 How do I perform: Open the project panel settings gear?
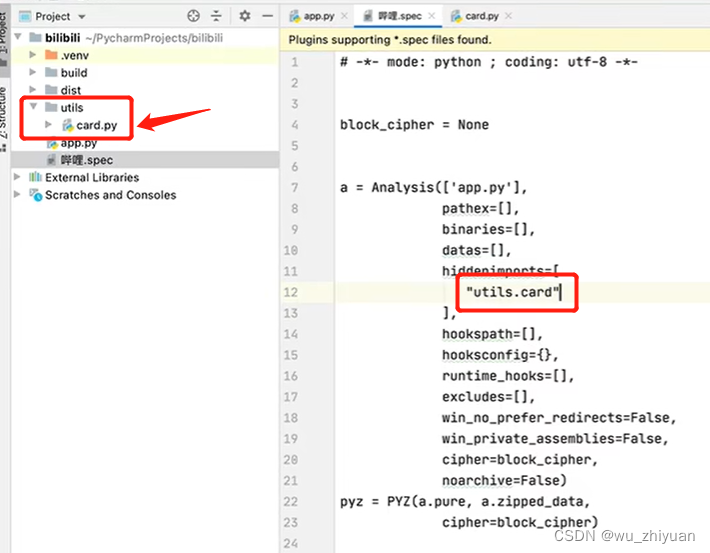pyautogui.click(x=245, y=16)
